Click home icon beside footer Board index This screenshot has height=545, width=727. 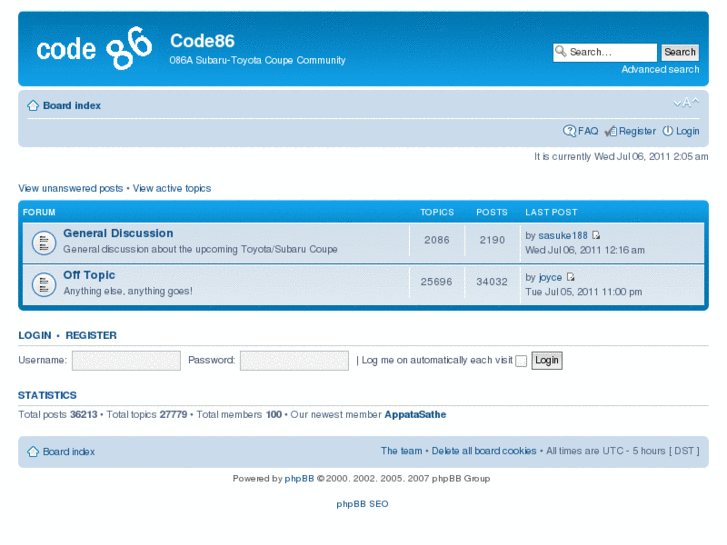(x=33, y=452)
